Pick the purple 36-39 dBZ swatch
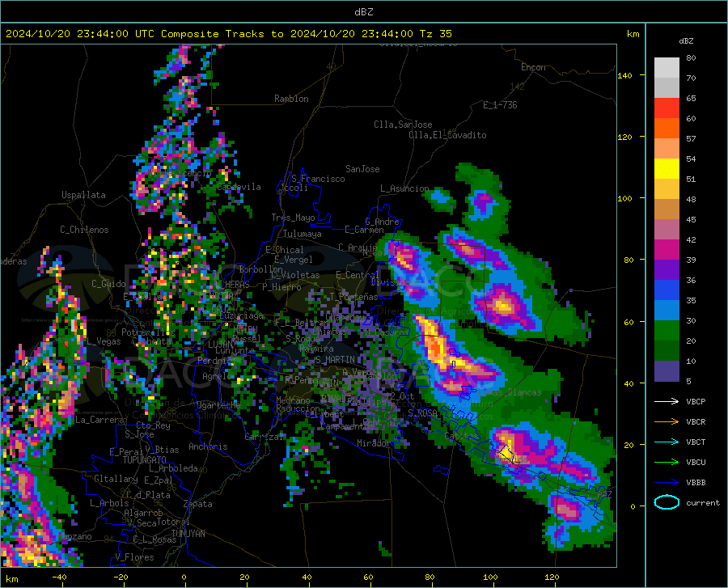The width and height of the screenshot is (728, 588). 667,270
